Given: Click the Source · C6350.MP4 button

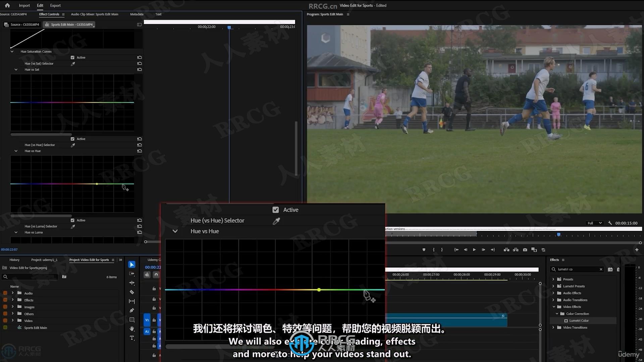Looking at the screenshot, I should pyautogui.click(x=22, y=25).
